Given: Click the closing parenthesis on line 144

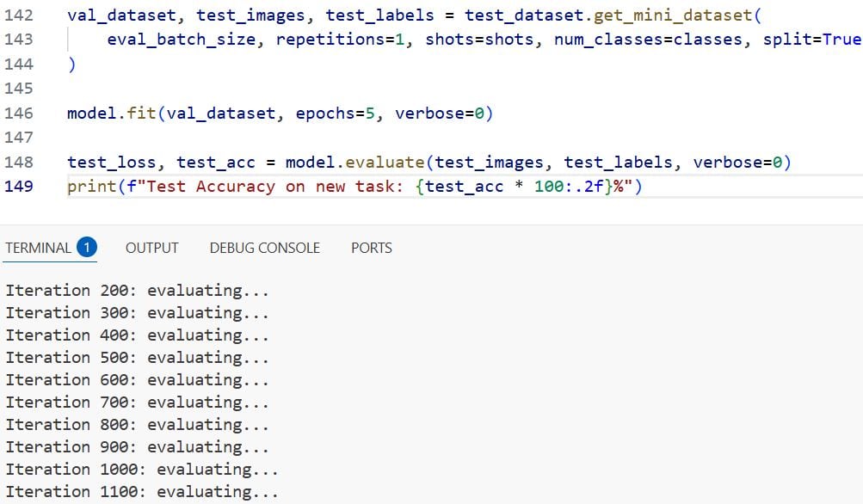Looking at the screenshot, I should [70, 64].
